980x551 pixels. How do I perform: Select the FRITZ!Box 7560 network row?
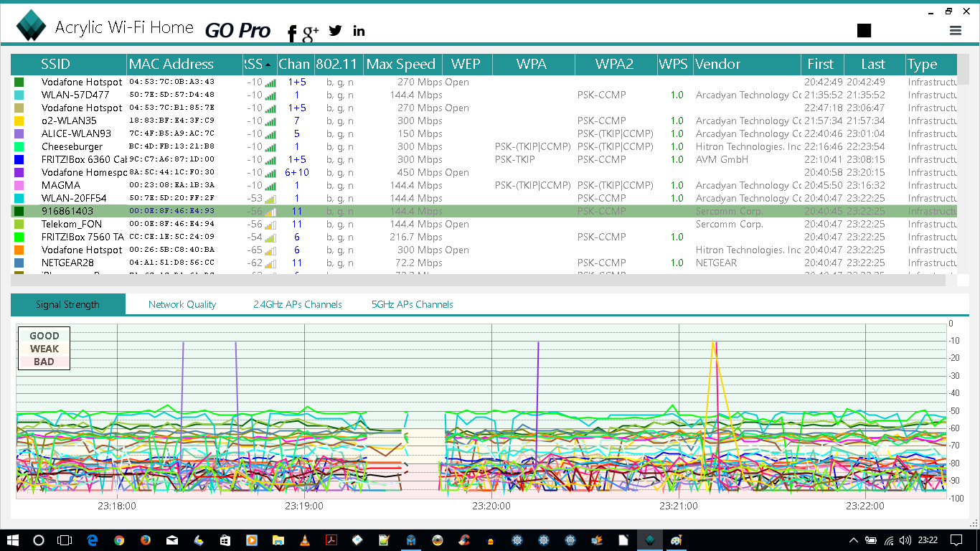(484, 237)
